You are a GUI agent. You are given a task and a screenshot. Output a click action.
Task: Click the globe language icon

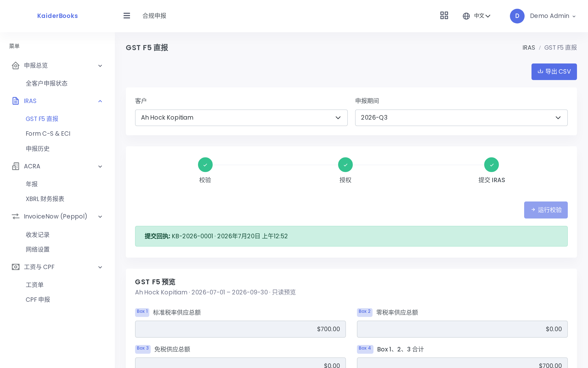pyautogui.click(x=466, y=16)
